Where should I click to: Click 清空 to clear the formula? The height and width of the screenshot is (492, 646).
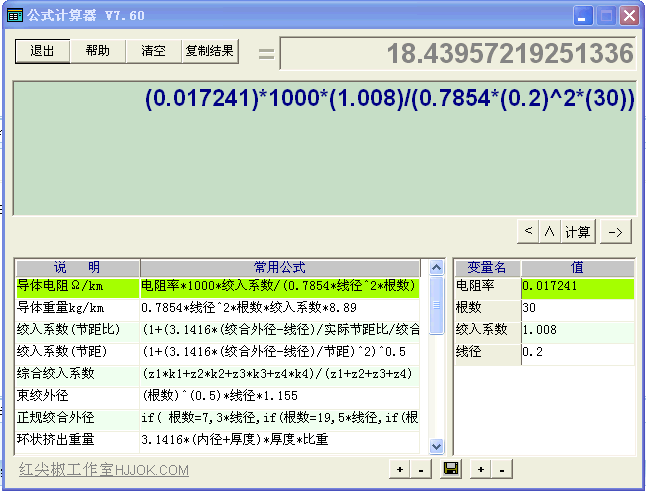point(153,51)
